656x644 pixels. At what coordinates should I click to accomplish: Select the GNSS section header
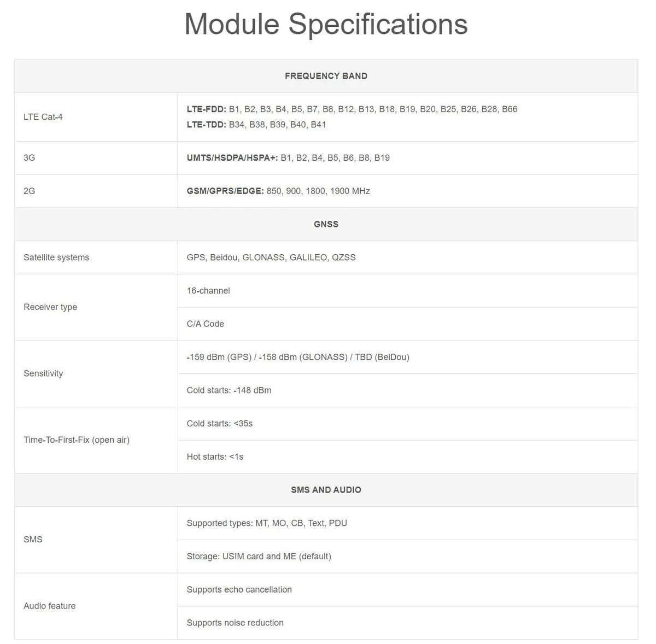pyautogui.click(x=326, y=224)
